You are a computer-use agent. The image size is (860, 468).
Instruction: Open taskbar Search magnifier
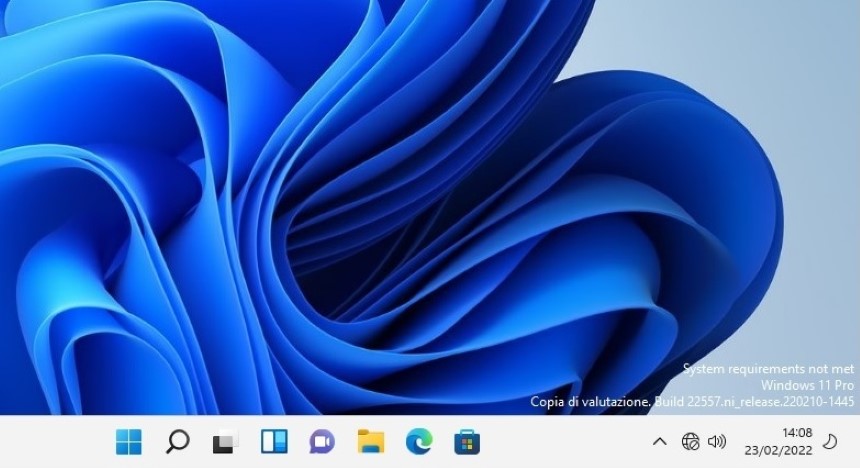(x=177, y=442)
